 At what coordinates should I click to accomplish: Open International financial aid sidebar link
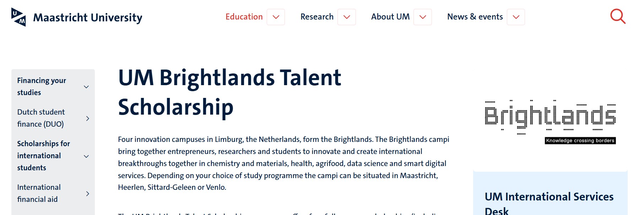(39, 193)
